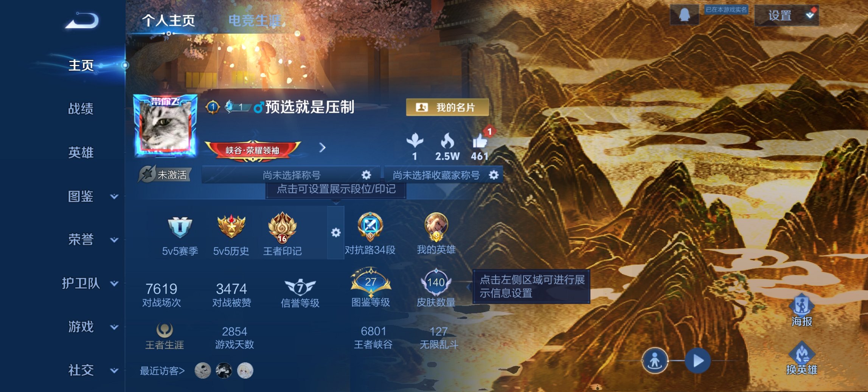Open the 王者印记 badge icon
Image resolution: width=868 pixels, height=392 pixels.
pos(282,228)
